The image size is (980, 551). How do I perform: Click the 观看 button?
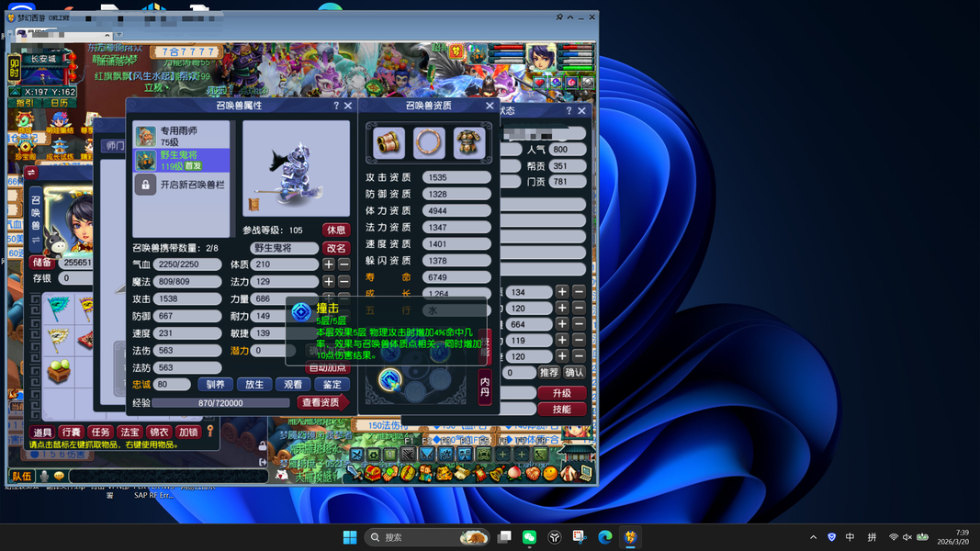pyautogui.click(x=293, y=384)
